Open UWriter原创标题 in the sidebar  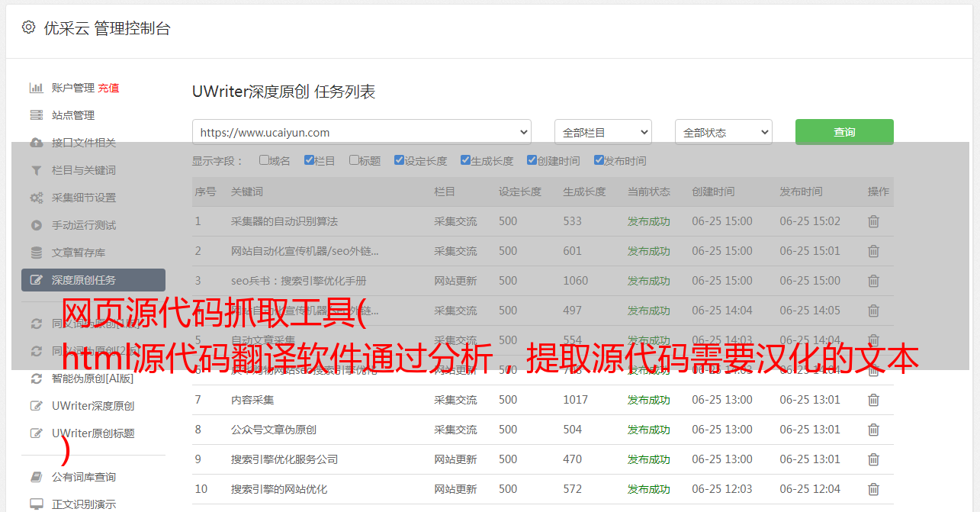[x=93, y=433]
